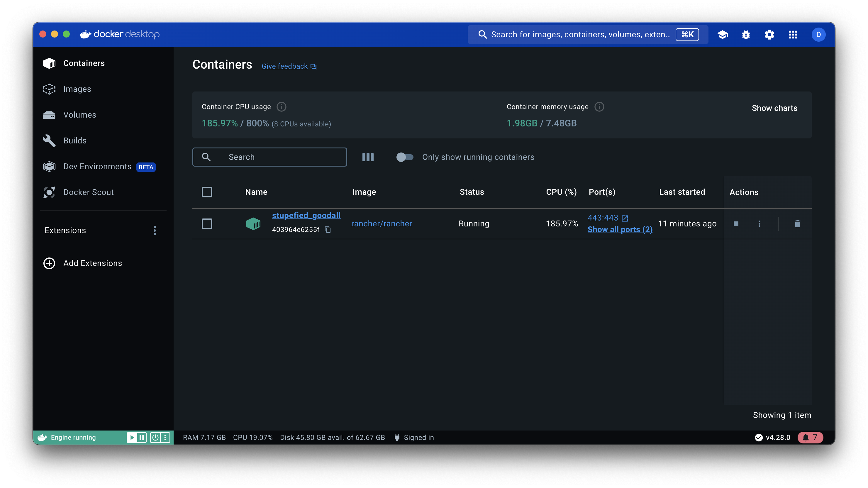The width and height of the screenshot is (868, 488).
Task: Sort by Status column header
Action: pyautogui.click(x=472, y=192)
